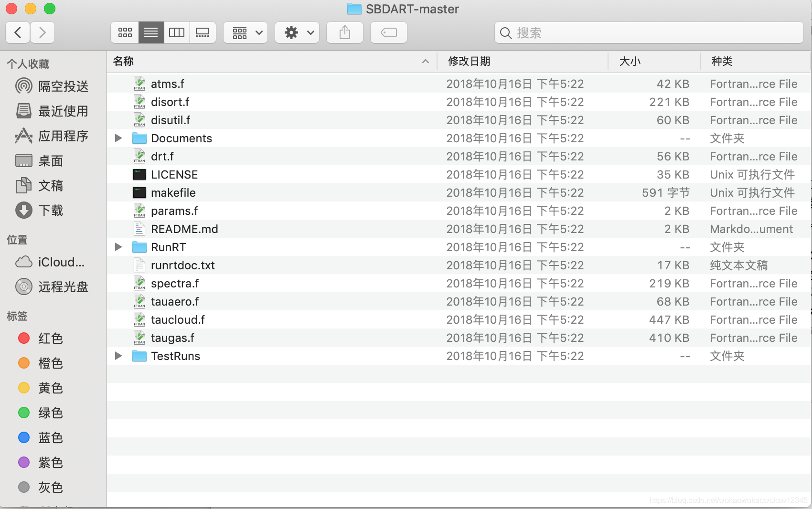
Task: Expand the TestRuns folder
Action: pos(118,356)
